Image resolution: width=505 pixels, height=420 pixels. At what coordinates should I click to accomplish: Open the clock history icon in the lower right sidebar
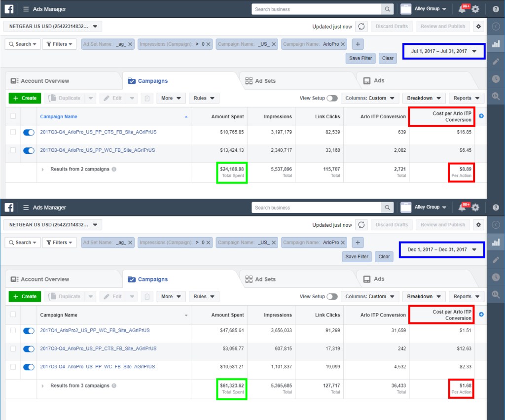pyautogui.click(x=496, y=278)
